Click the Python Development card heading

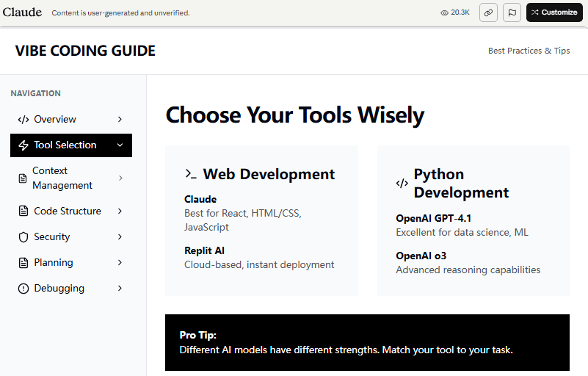click(x=461, y=184)
